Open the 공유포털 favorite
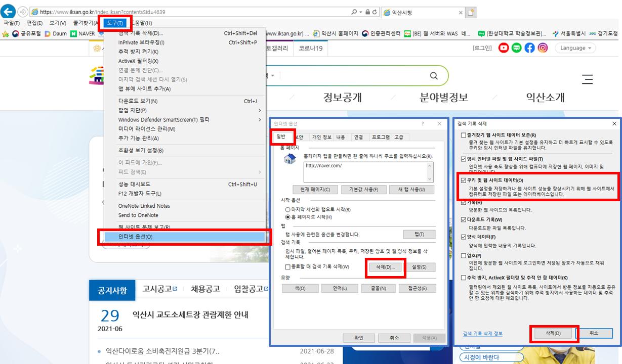Image resolution: width=622 pixels, height=364 pixels. [x=26, y=34]
